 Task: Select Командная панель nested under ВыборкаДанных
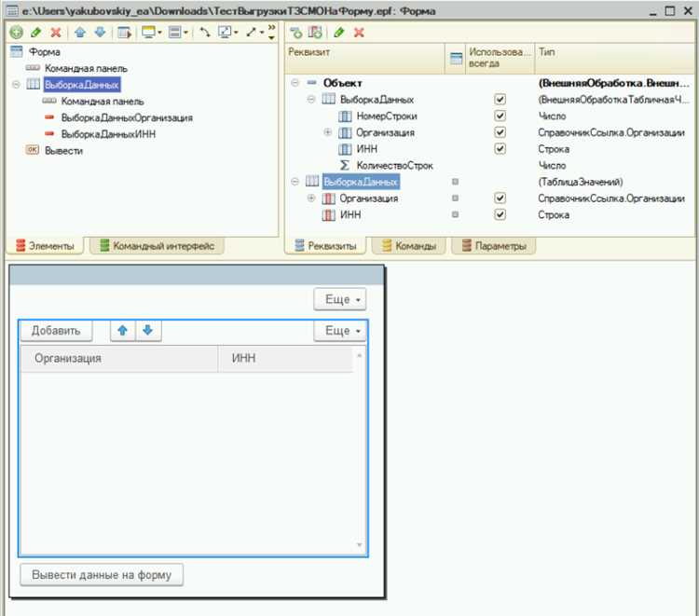103,102
